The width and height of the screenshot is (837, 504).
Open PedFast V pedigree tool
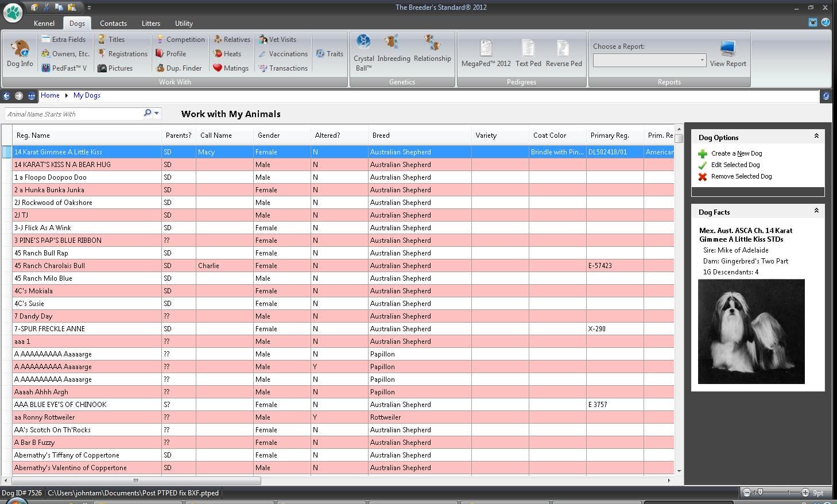click(64, 68)
